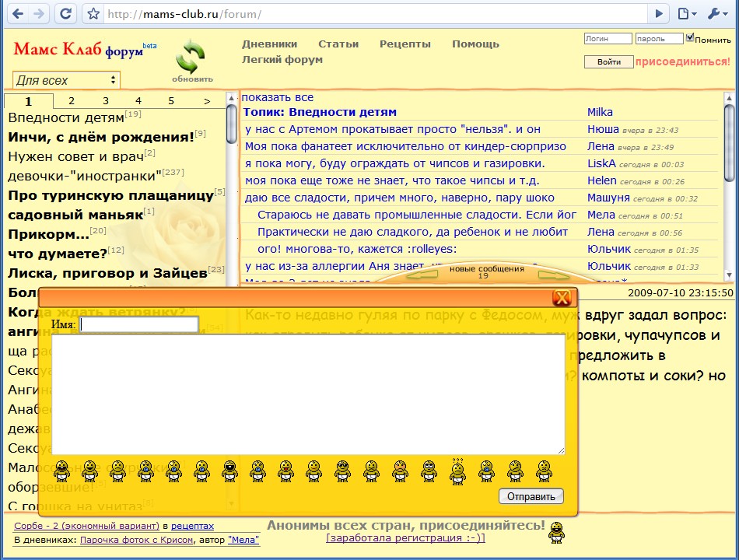Select the sunglasses smiley emoticon
The width and height of the screenshot is (739, 560).
pyautogui.click(x=342, y=471)
